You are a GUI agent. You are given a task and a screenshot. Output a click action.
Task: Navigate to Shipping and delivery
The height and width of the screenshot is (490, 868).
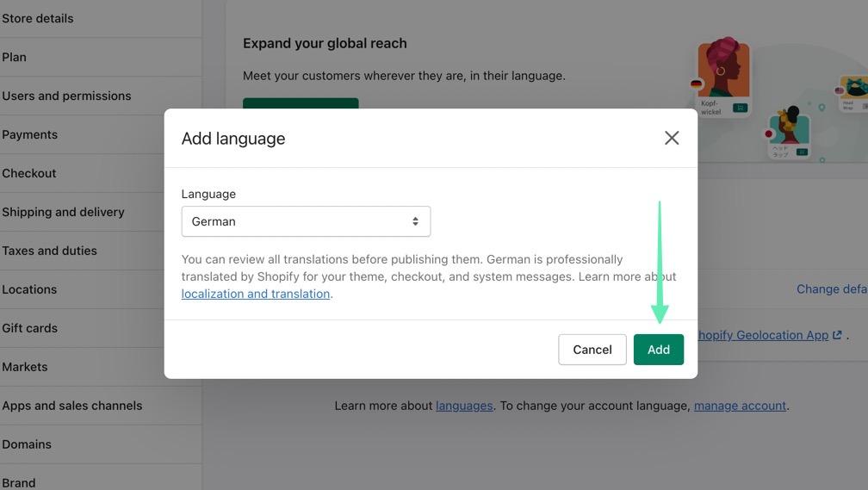tap(63, 212)
